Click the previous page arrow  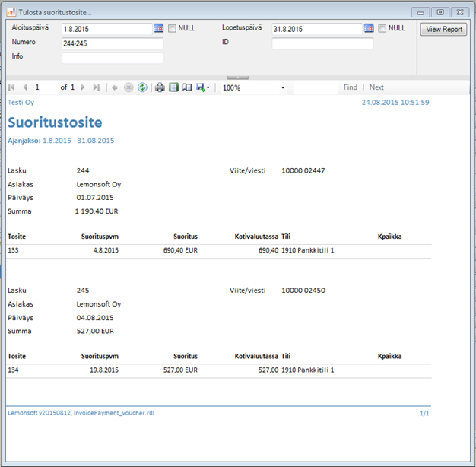(x=24, y=87)
